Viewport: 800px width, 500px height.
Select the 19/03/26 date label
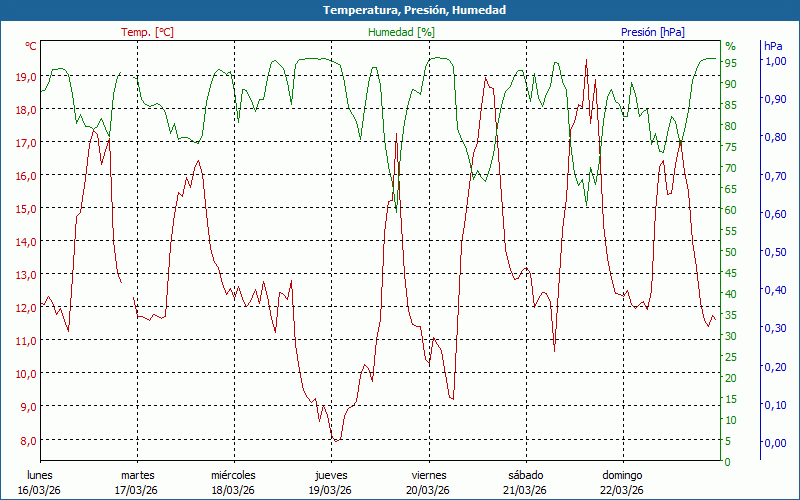[x=331, y=490]
